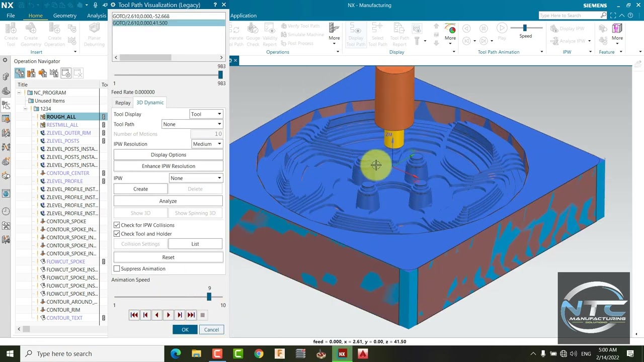
Task: Open the NX help question mark icon
Action: pyautogui.click(x=630, y=16)
